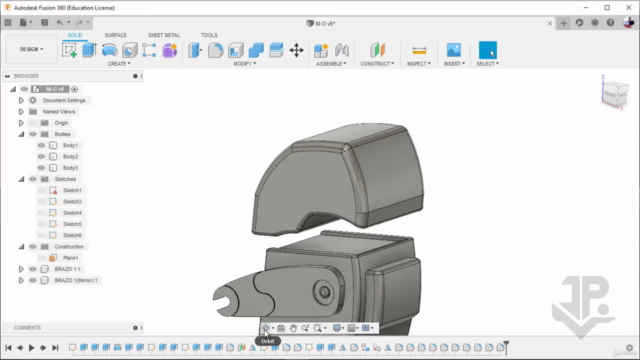Image resolution: width=640 pixels, height=360 pixels.
Task: Open the CREATE dropdown menu
Action: click(119, 64)
